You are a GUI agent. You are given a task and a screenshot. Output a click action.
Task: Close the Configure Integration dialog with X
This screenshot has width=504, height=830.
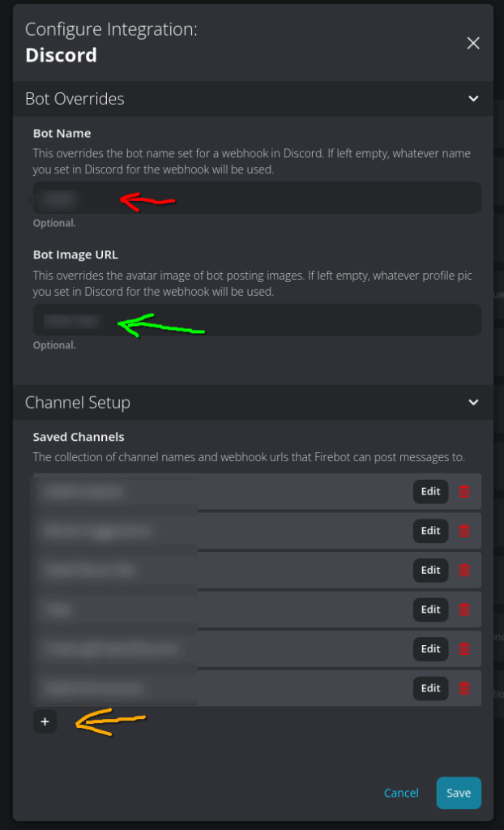472,44
